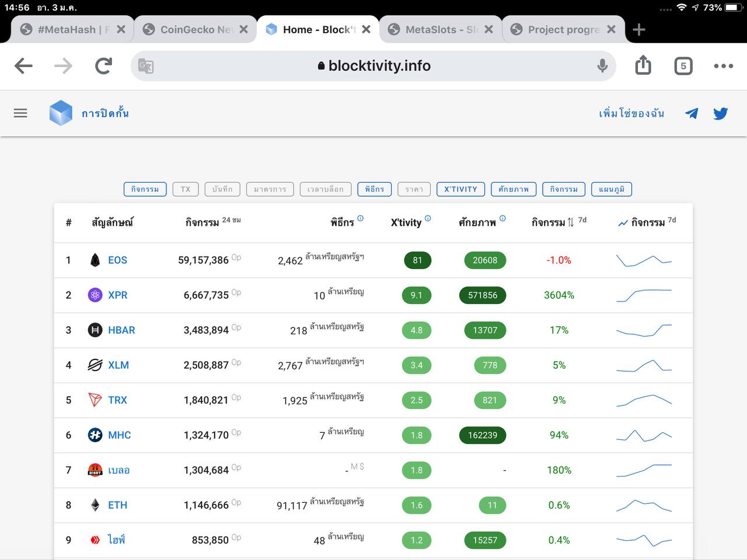Click info icon next to ศักยภาพ header
747x560 pixels.
[x=502, y=218]
